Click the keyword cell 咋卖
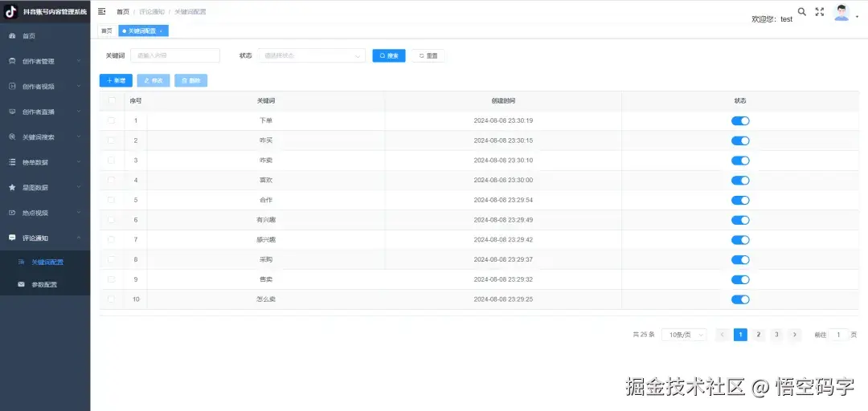 [x=266, y=161]
